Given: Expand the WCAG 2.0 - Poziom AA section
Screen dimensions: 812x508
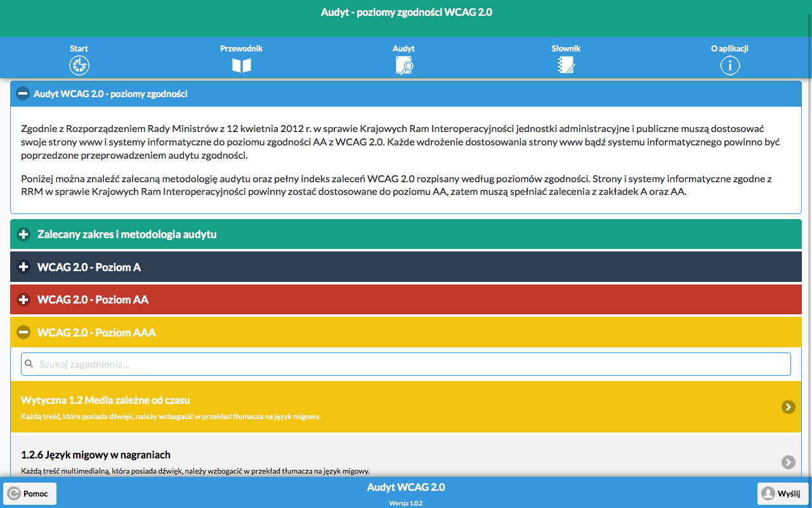Looking at the screenshot, I should click(x=406, y=300).
